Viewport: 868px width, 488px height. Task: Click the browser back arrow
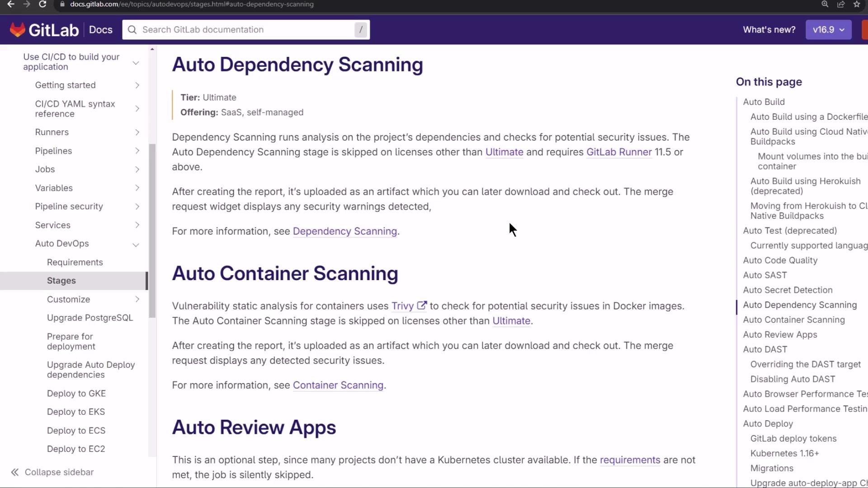[11, 5]
